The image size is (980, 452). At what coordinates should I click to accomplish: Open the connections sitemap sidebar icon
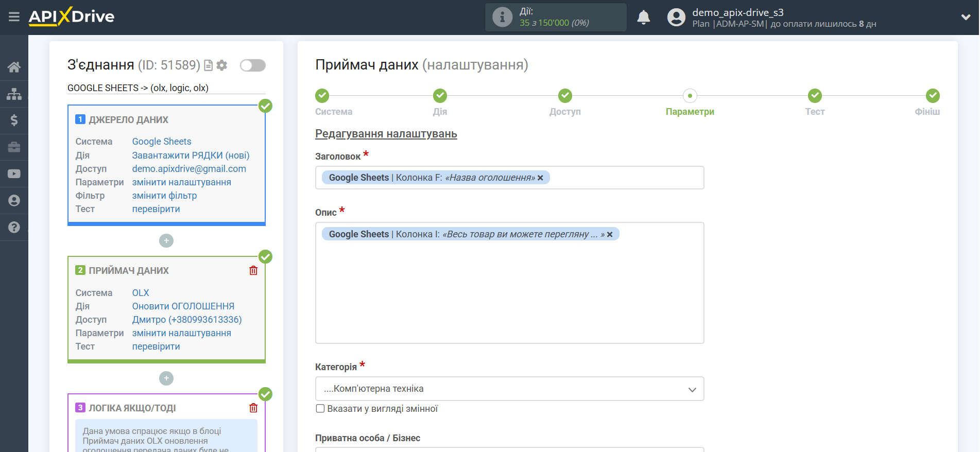[x=14, y=94]
